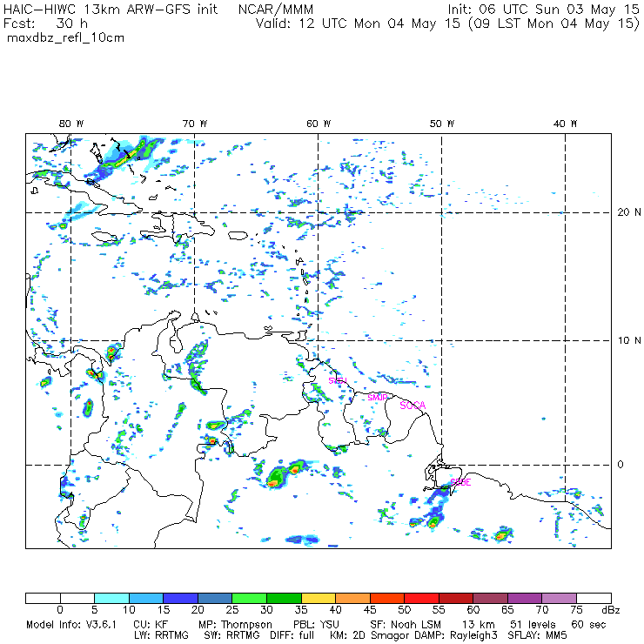The width and height of the screenshot is (644, 644).
Task: Click the "(09 LST Mon 04 May 15)" text
Action: (x=554, y=23)
